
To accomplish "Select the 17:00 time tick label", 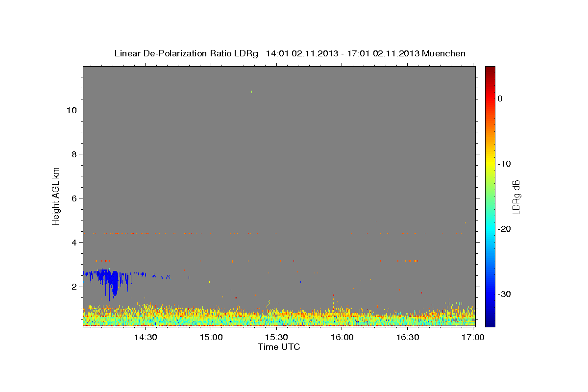I will tap(473, 337).
